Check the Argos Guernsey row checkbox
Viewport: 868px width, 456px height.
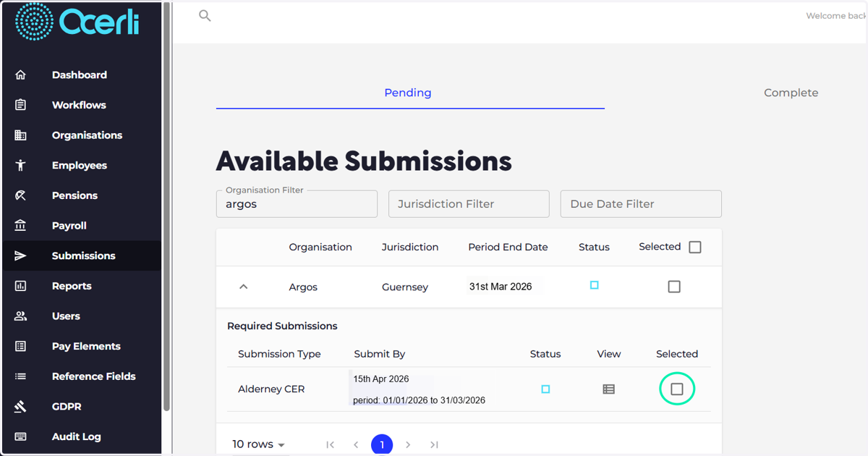pos(674,287)
